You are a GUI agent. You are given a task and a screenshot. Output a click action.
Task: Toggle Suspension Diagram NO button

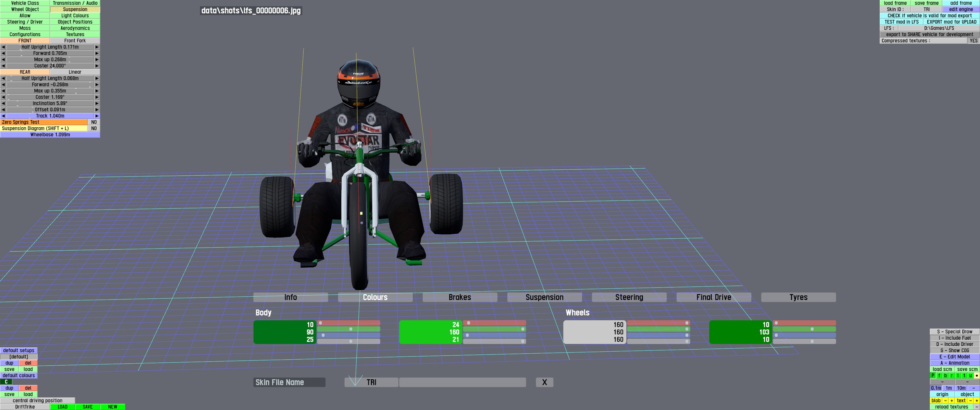(x=94, y=129)
